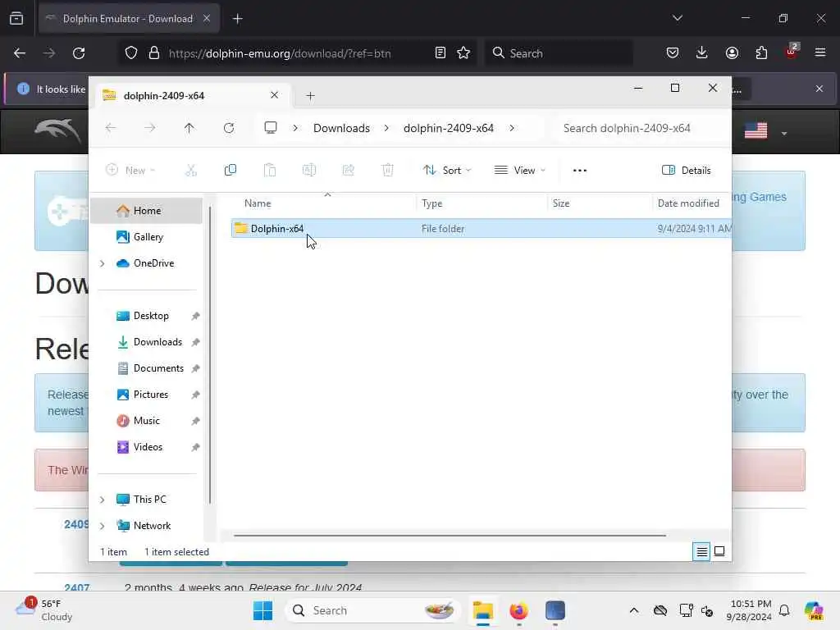Screen dimensions: 840x630
Task: Reload the Firefox page
Action: pyautogui.click(x=79, y=53)
